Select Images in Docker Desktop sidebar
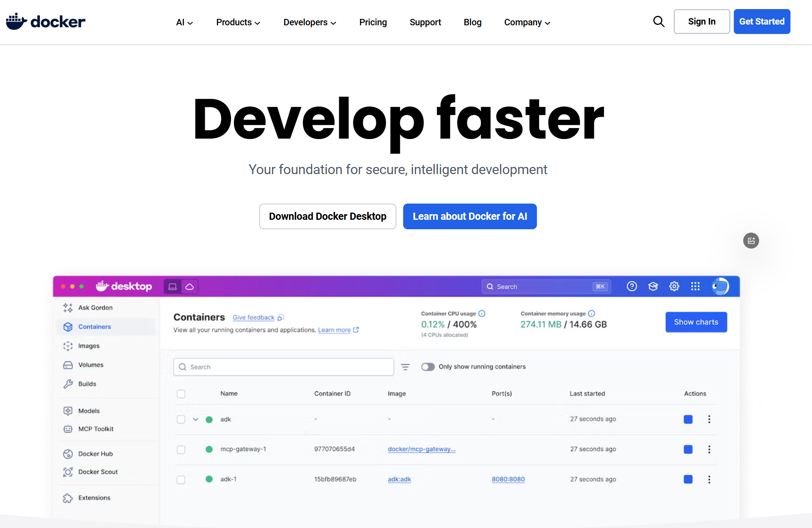Screen dimensions: 812x528 pos(89,346)
